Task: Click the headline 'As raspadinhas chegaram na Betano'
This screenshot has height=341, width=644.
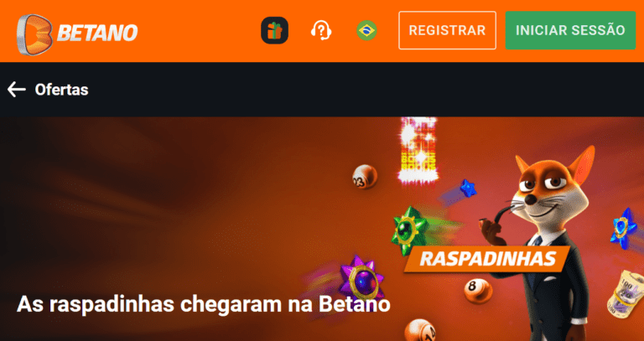Action: [x=203, y=304]
